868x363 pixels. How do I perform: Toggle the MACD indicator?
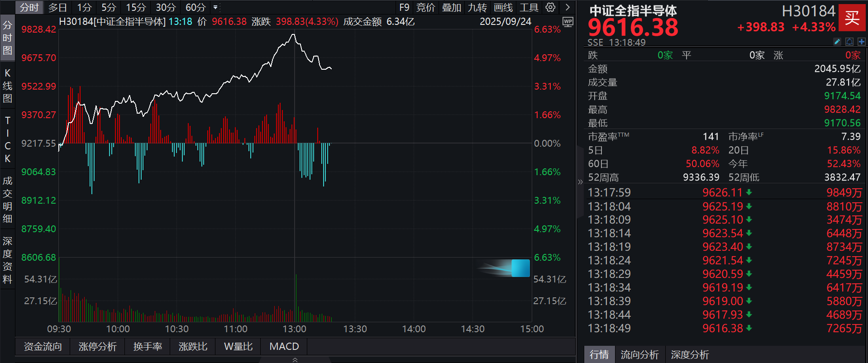(284, 346)
